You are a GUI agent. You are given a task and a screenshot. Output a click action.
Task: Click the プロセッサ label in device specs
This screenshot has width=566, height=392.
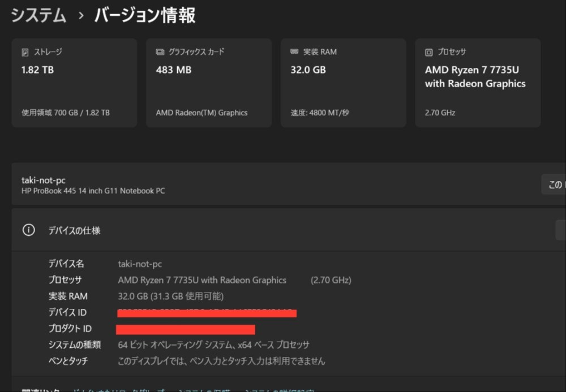tap(65, 280)
